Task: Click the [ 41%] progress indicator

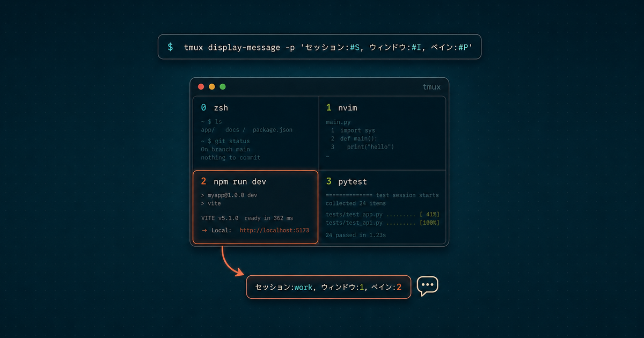Action: point(429,215)
